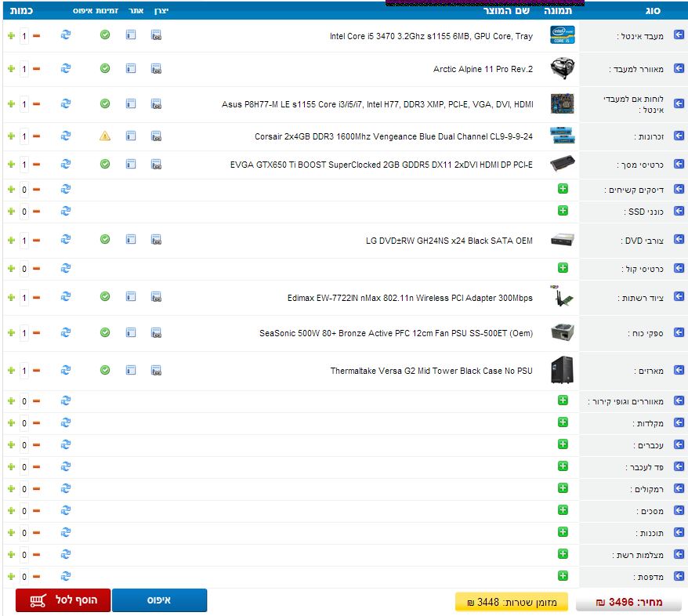Screen dimensions: 688x616
Task: Click green plus to add an SSD drive
Action: point(563,211)
